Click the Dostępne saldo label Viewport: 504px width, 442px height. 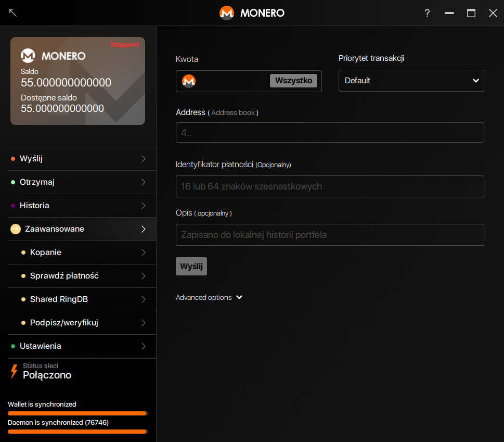pos(49,98)
